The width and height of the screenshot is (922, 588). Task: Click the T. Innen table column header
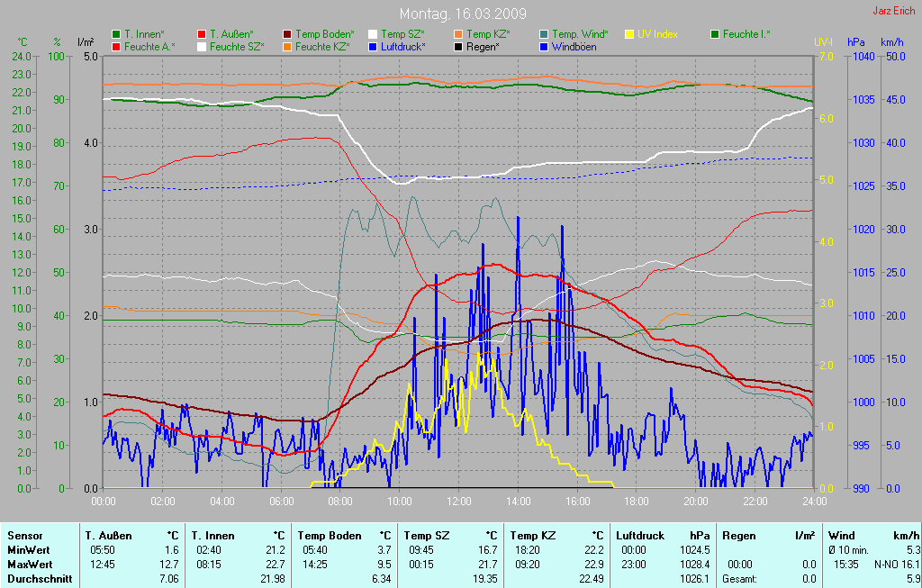tap(212, 536)
